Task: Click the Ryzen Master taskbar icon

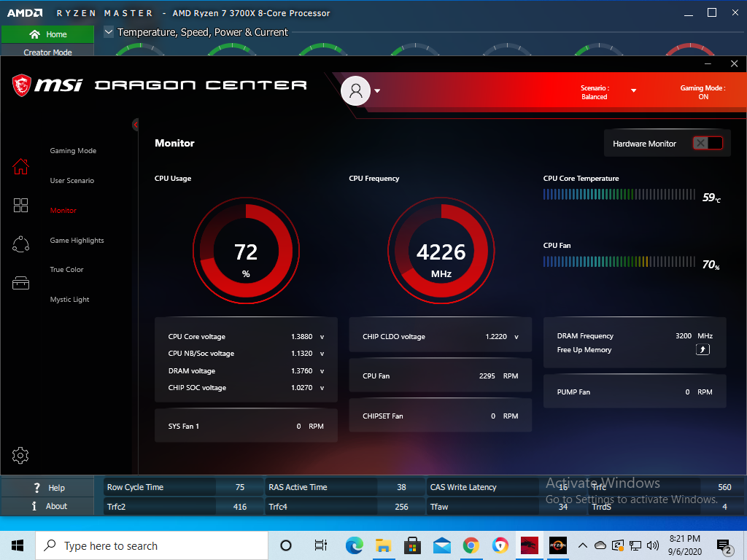Action: [x=558, y=545]
